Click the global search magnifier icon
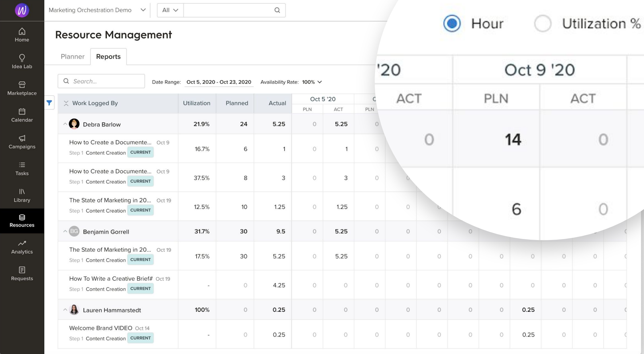Viewport: 644px width, 354px height. (277, 10)
